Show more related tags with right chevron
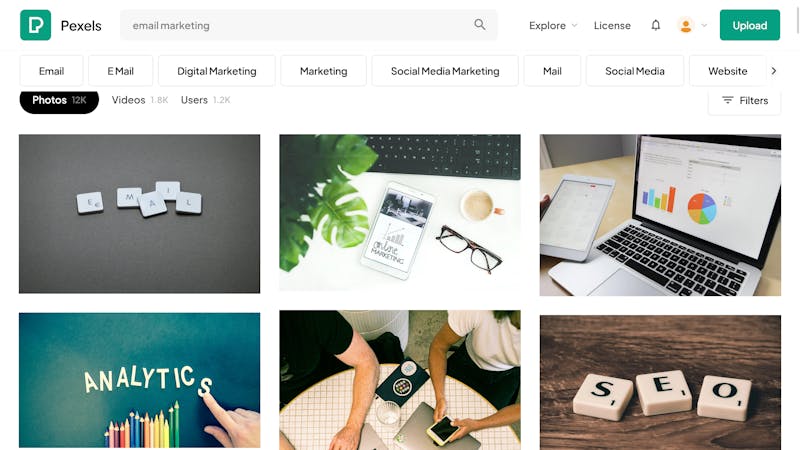 774,71
